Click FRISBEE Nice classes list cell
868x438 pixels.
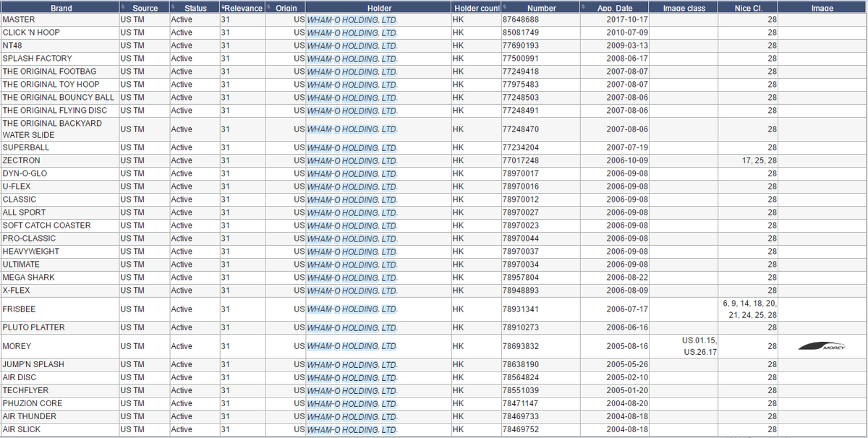tap(748, 309)
